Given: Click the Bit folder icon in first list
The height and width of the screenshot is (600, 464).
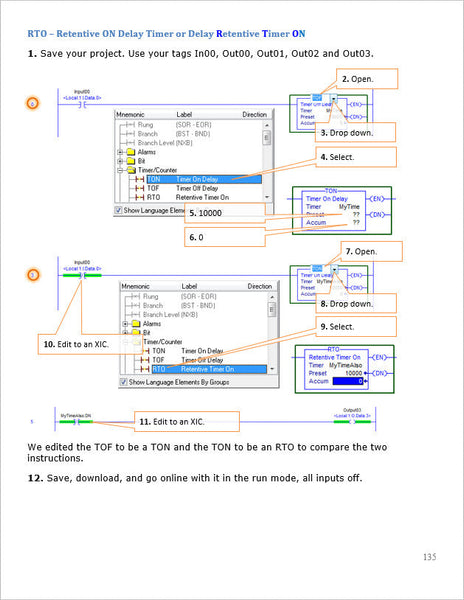Looking at the screenshot, I should click(131, 161).
